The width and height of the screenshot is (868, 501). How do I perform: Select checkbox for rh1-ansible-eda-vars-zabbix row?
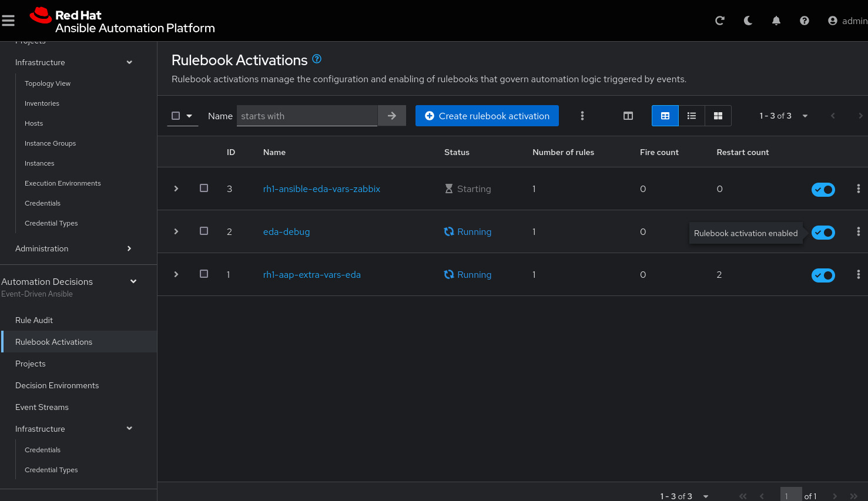204,188
